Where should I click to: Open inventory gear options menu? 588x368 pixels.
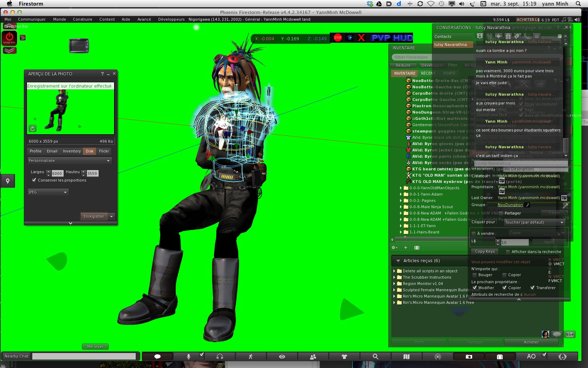394,247
